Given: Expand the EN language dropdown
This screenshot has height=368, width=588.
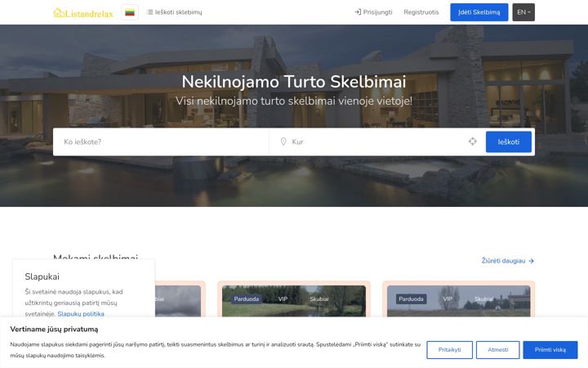Looking at the screenshot, I should [523, 12].
